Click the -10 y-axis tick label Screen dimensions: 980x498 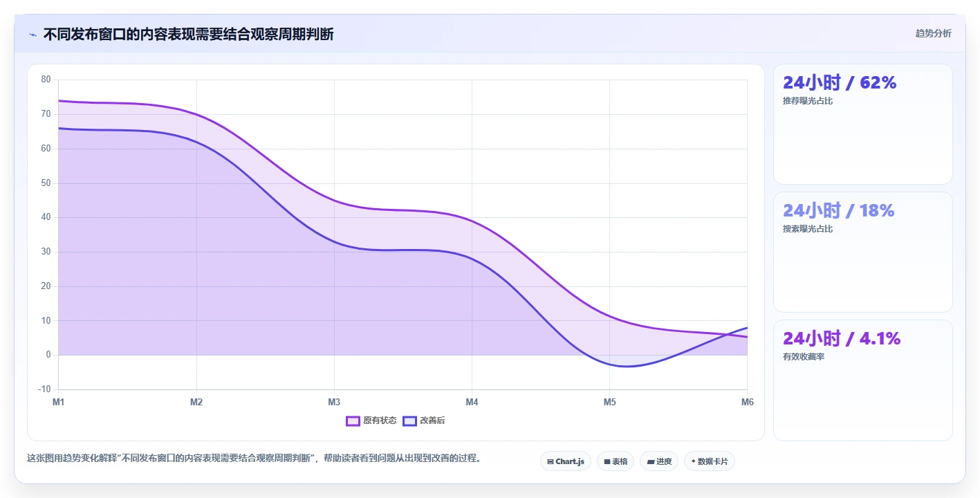coord(44,389)
